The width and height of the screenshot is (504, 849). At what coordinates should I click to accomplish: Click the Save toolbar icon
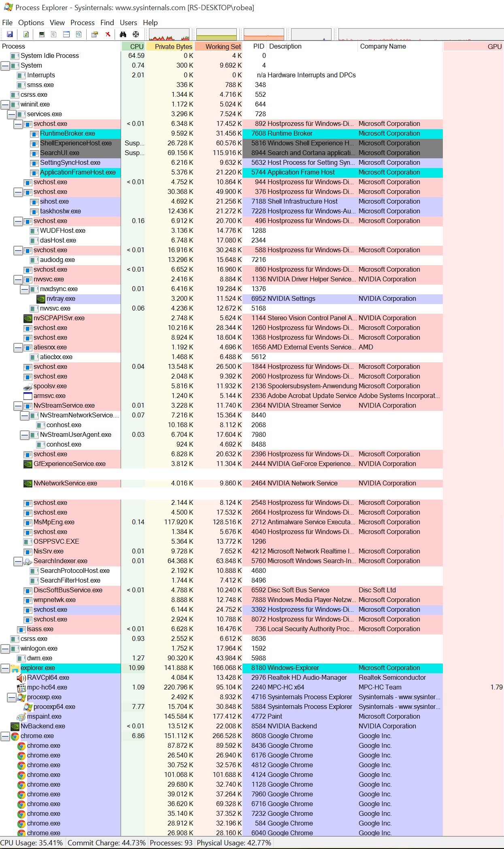10,34
